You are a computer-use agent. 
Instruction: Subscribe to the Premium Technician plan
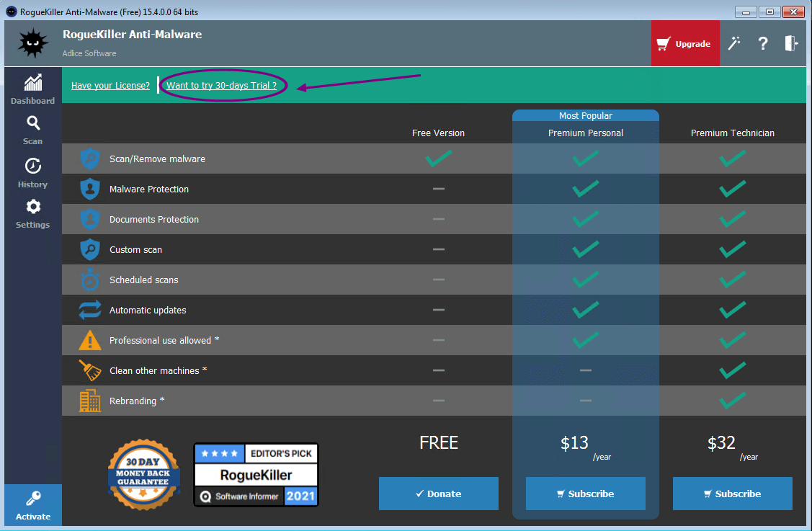(732, 494)
